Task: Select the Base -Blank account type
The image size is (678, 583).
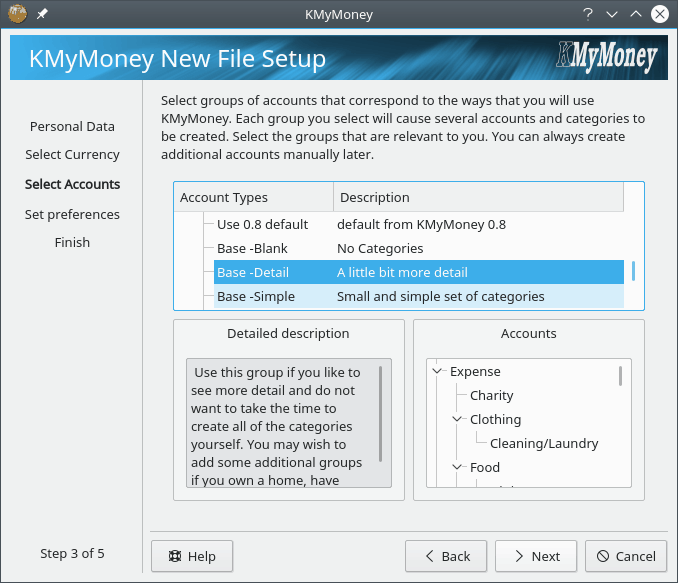Action: (252, 248)
